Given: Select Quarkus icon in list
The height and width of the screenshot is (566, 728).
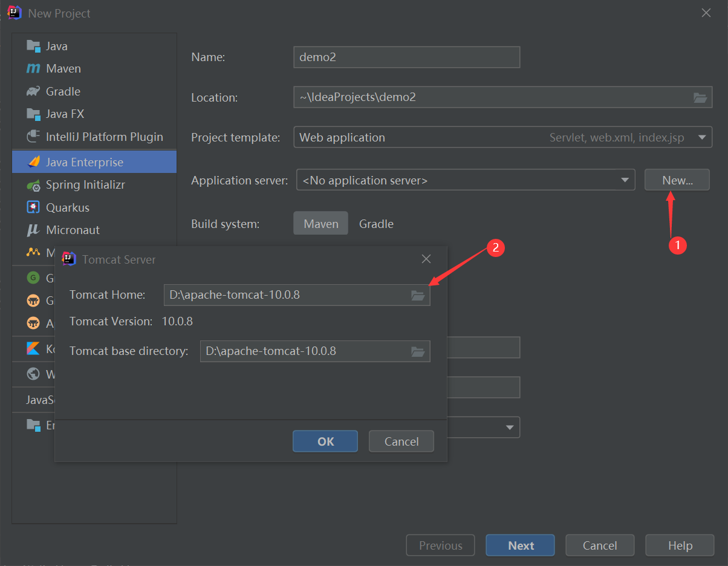Looking at the screenshot, I should pos(33,207).
